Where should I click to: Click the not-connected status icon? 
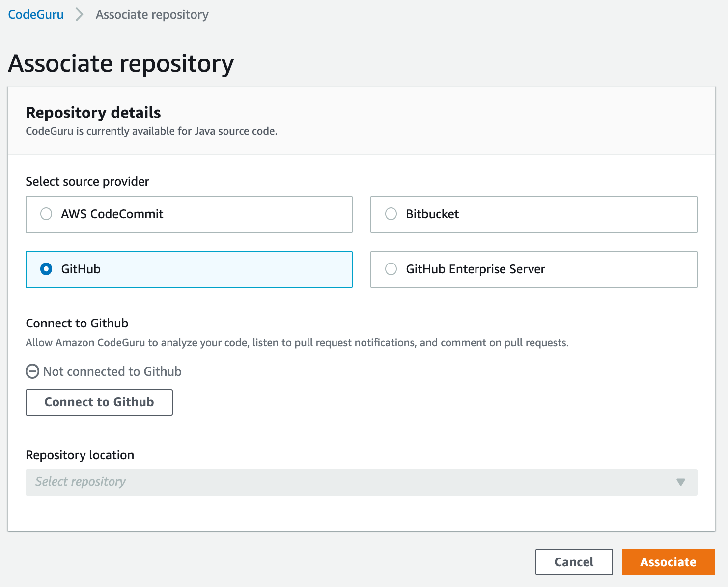[32, 371]
